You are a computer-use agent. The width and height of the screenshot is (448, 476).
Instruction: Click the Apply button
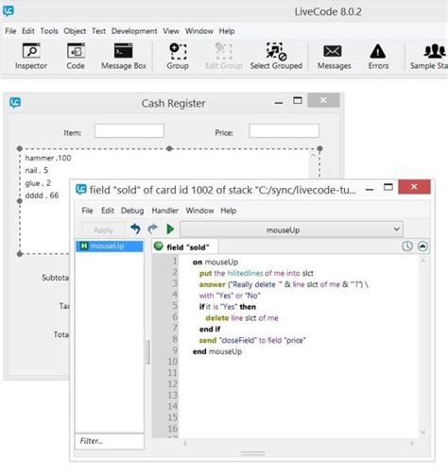[x=103, y=230]
